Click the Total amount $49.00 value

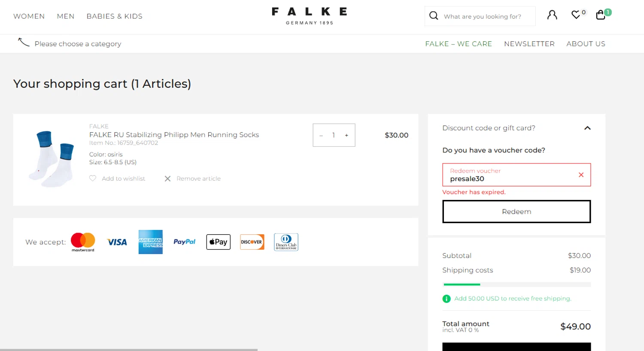click(575, 327)
